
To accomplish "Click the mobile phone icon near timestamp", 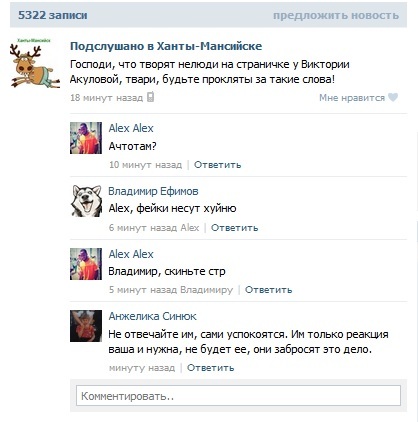I will click(151, 97).
